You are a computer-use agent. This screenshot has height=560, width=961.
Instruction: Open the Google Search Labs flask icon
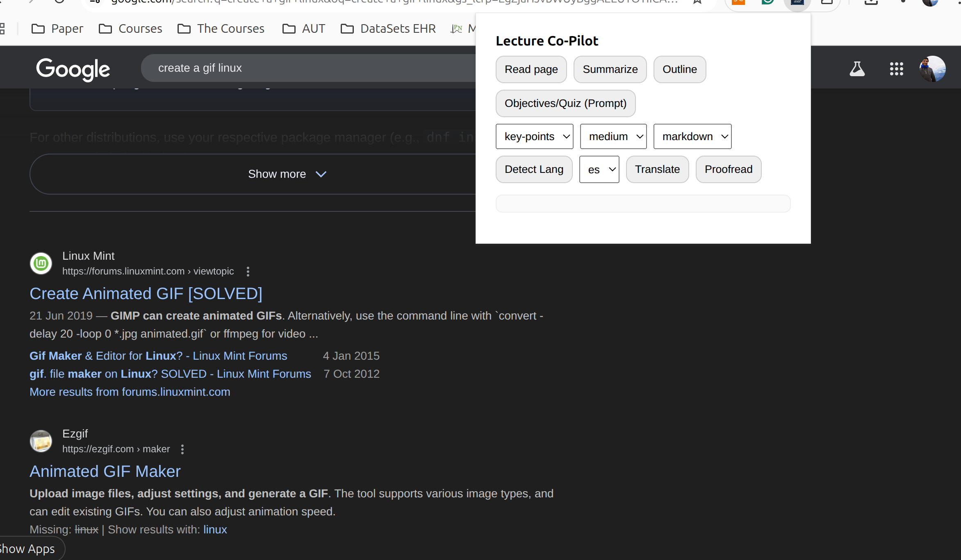click(x=857, y=69)
